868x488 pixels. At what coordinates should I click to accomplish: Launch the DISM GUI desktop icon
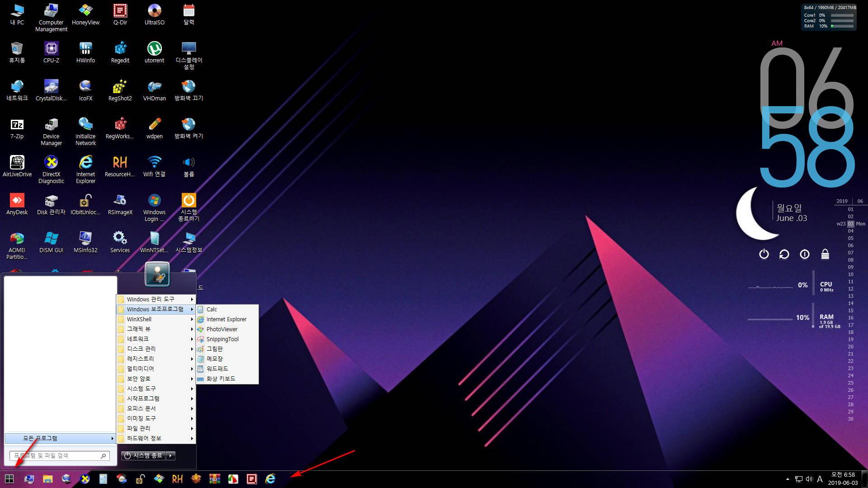point(51,242)
